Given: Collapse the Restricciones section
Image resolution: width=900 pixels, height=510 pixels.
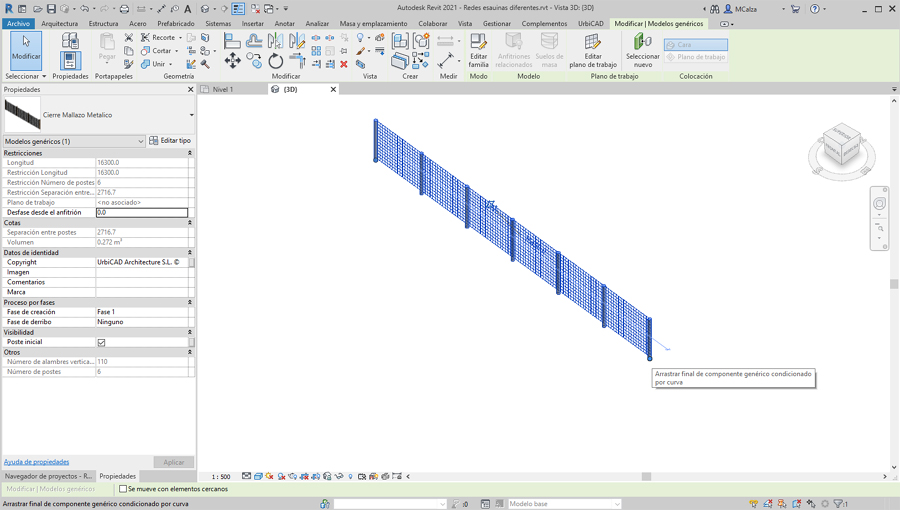Looking at the screenshot, I should tap(190, 153).
